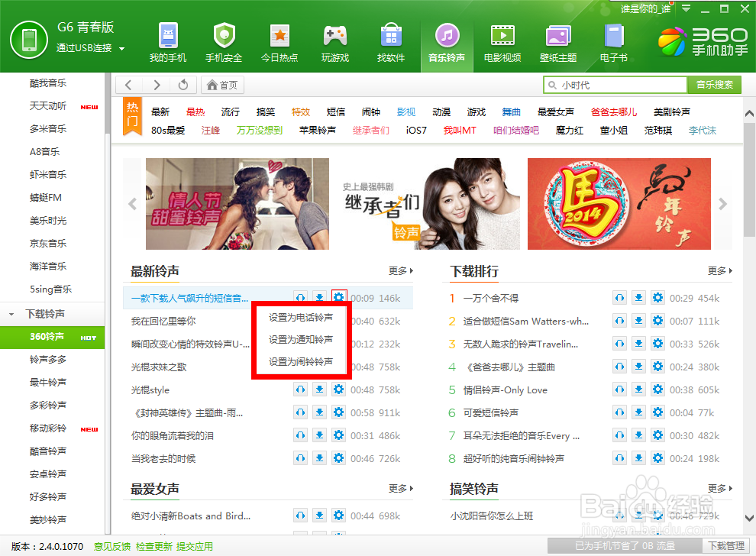Click 检查更新 check update link
Screen dimensions: 756x556
pyautogui.click(x=153, y=546)
